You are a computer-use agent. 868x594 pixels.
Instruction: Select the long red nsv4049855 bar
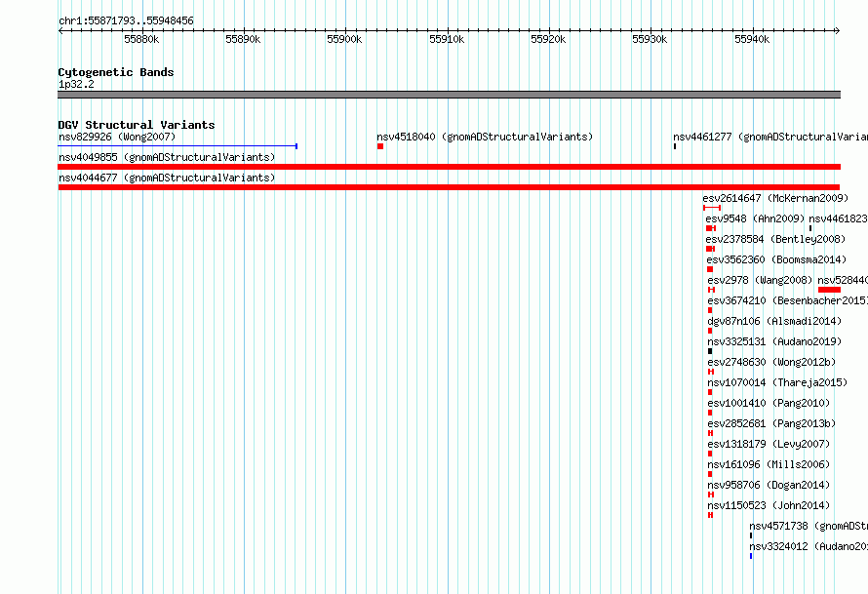tap(449, 167)
